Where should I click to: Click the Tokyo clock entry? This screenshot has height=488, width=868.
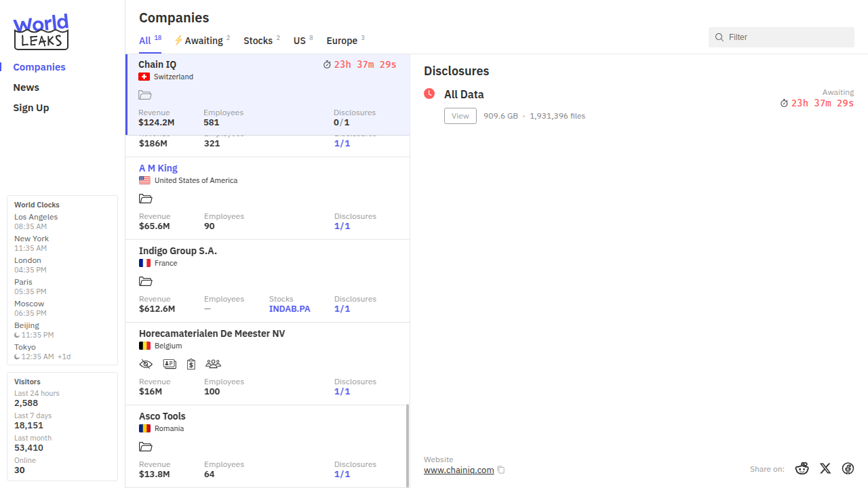pos(42,352)
